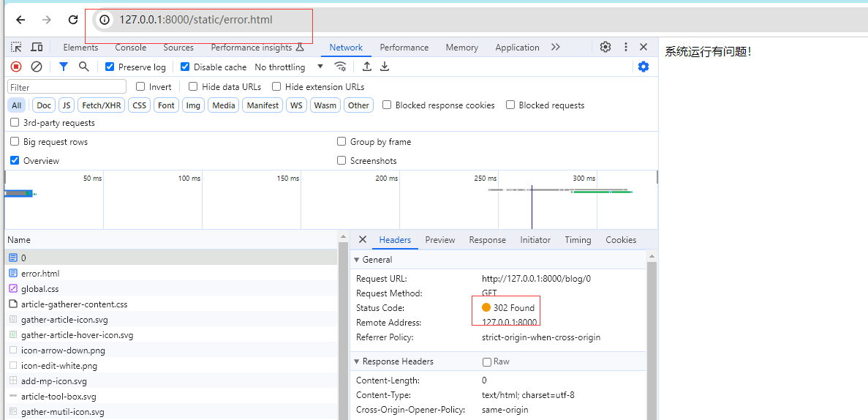The height and width of the screenshot is (420, 868).
Task: Close the DevTools panel
Action: (x=644, y=47)
